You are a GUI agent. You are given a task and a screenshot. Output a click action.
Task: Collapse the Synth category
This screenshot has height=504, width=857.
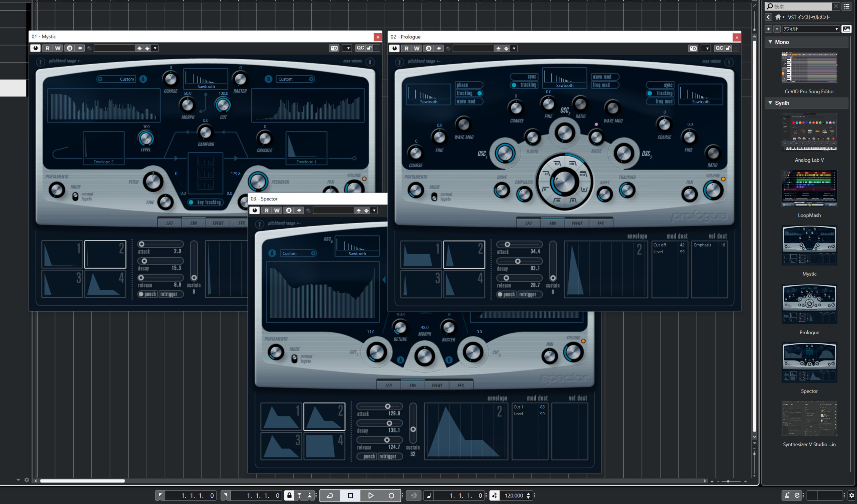[x=770, y=103]
